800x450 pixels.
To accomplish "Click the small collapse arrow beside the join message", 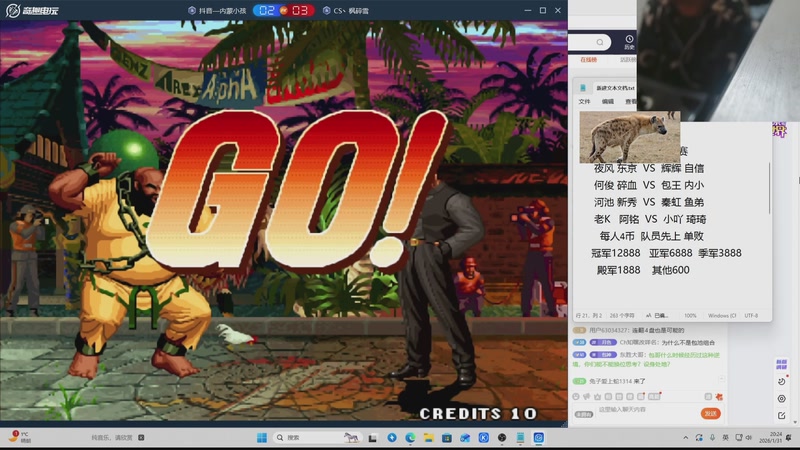I will (x=721, y=379).
